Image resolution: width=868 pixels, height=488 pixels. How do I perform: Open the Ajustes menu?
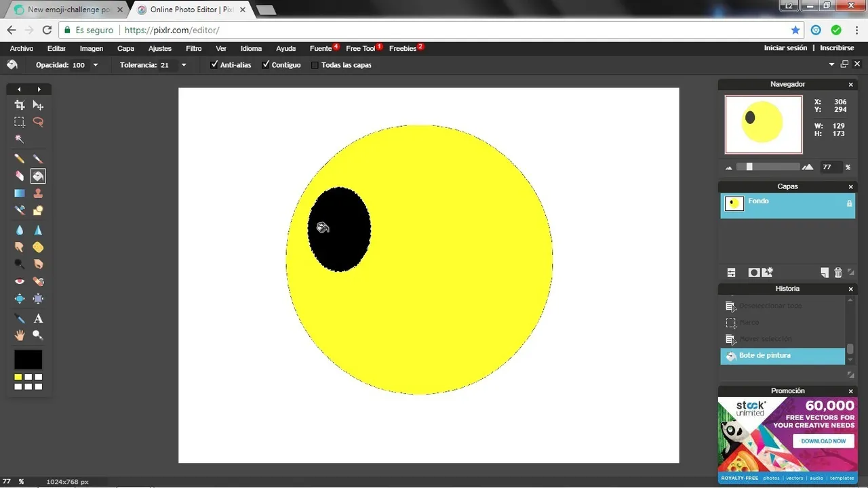pyautogui.click(x=160, y=48)
